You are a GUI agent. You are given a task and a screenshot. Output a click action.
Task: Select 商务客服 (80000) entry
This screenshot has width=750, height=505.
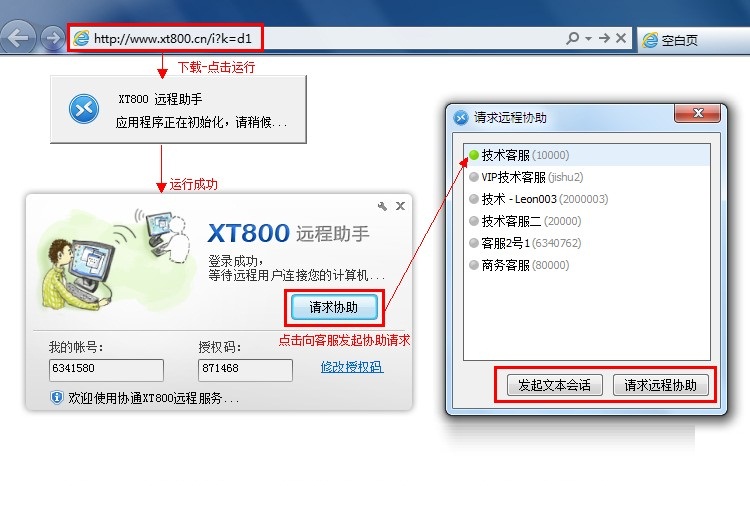click(586, 265)
